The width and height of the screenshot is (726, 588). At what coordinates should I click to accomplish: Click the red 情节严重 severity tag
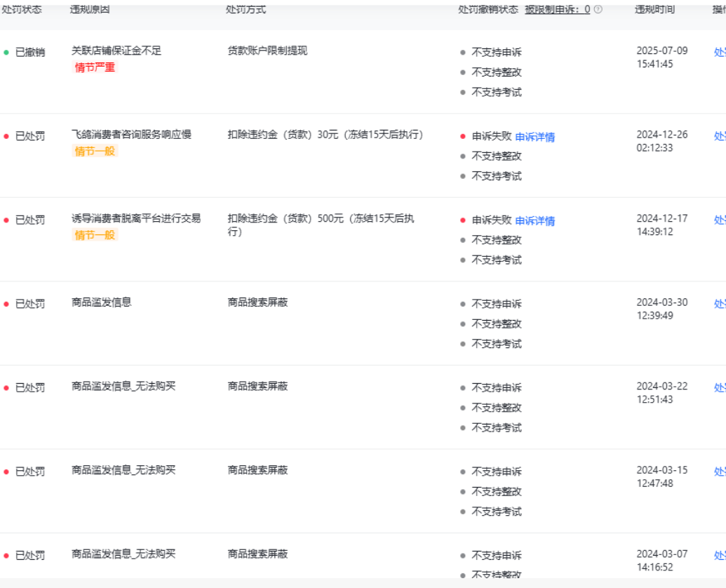pos(95,67)
